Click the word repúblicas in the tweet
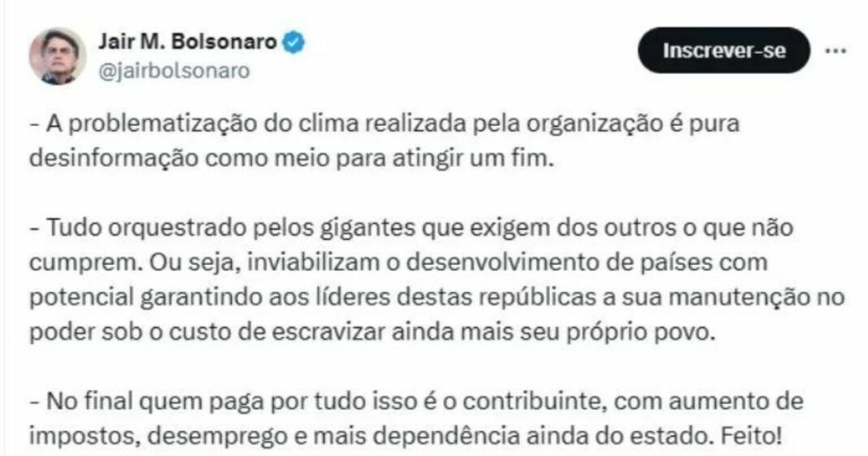Viewport: 868px width, 456px height. [x=537, y=297]
